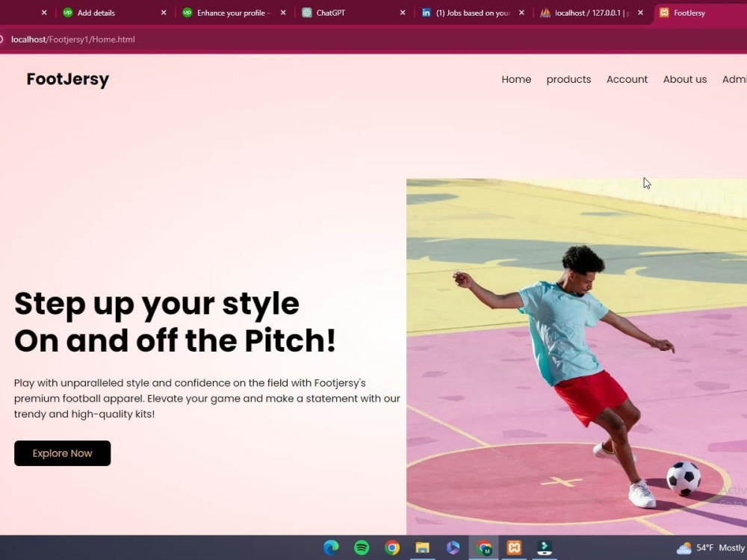Open the weather widget showing 54°F
Screen dimensions: 747x560
tap(711, 547)
